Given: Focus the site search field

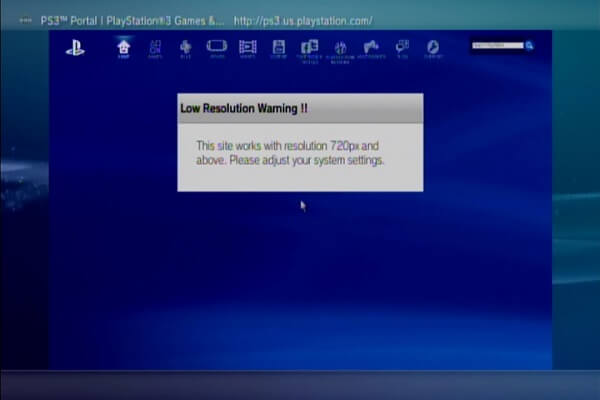Looking at the screenshot, I should pos(497,46).
